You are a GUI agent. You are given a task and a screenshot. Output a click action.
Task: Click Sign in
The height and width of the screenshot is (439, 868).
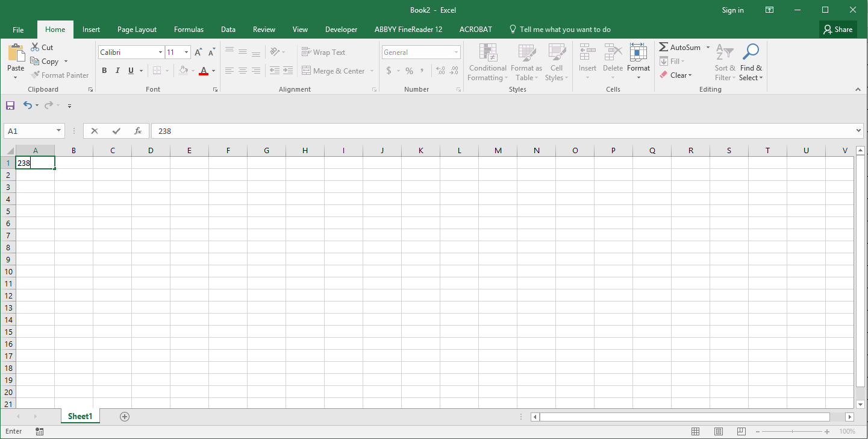point(732,10)
